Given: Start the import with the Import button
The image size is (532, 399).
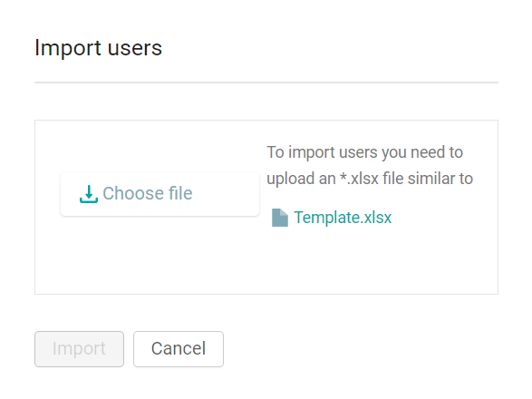Looking at the screenshot, I should (x=79, y=349).
